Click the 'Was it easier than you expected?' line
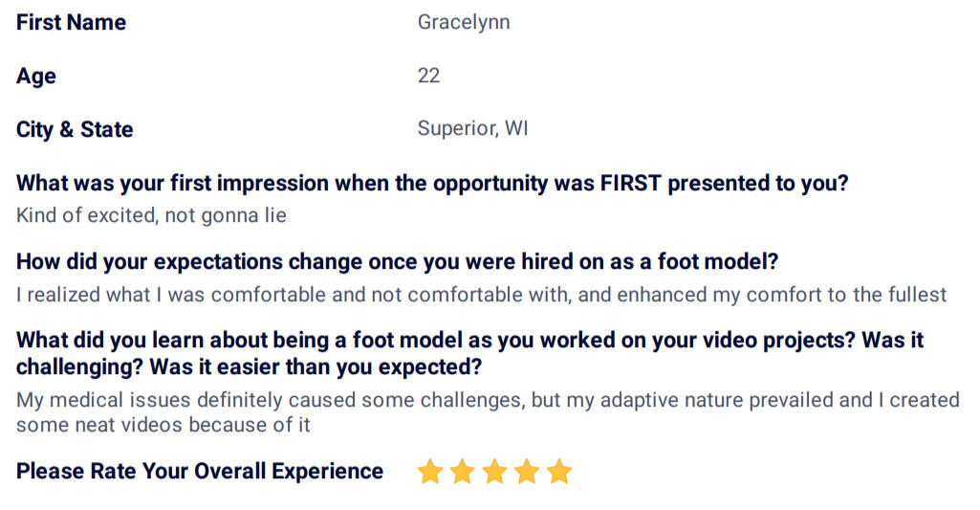980x510 pixels. [x=316, y=366]
